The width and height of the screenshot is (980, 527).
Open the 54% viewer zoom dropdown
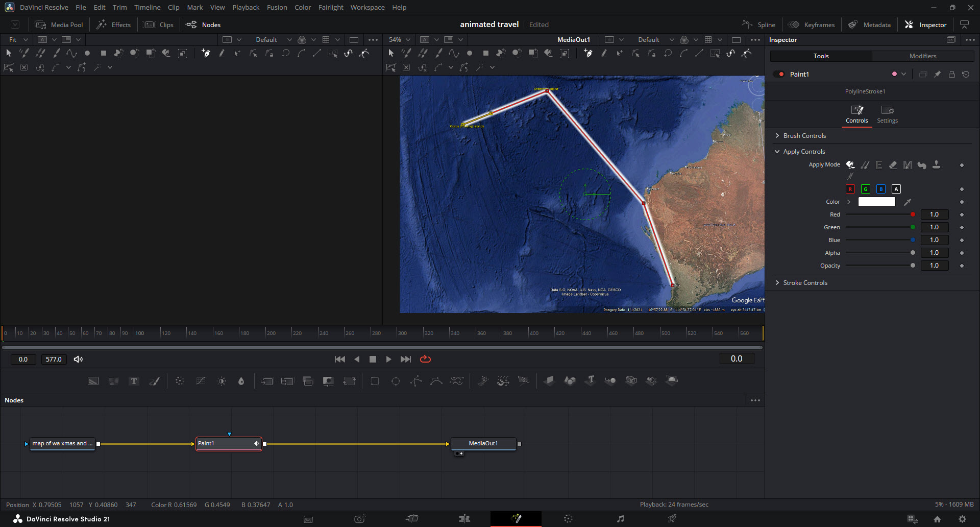coord(399,40)
